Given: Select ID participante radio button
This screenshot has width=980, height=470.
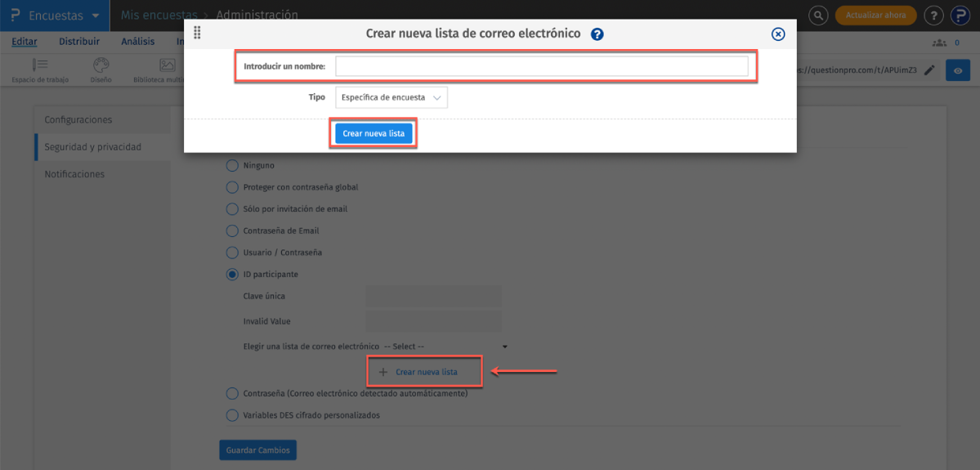Looking at the screenshot, I should click(232, 275).
